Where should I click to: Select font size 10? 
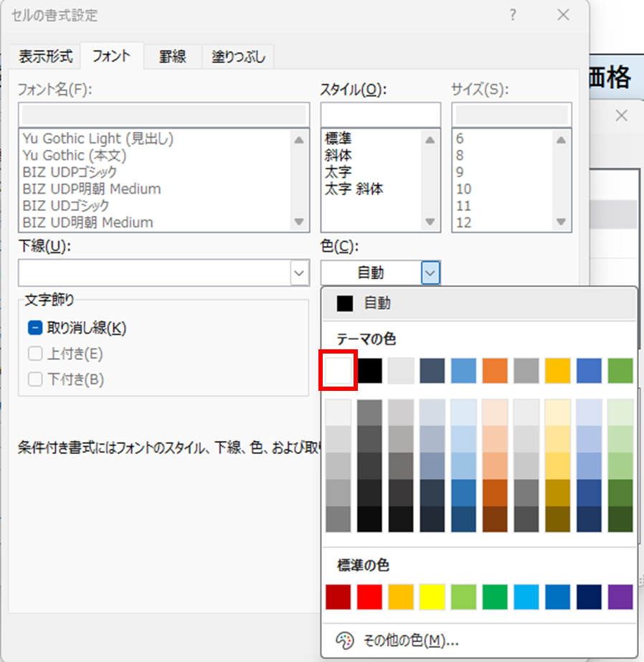pyautogui.click(x=463, y=189)
